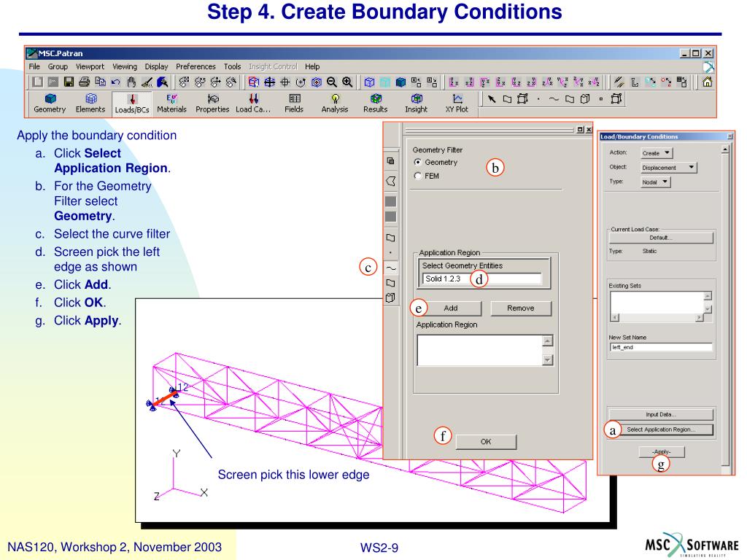The image size is (747, 560).
Task: Click the New Set Name field
Action: click(661, 347)
